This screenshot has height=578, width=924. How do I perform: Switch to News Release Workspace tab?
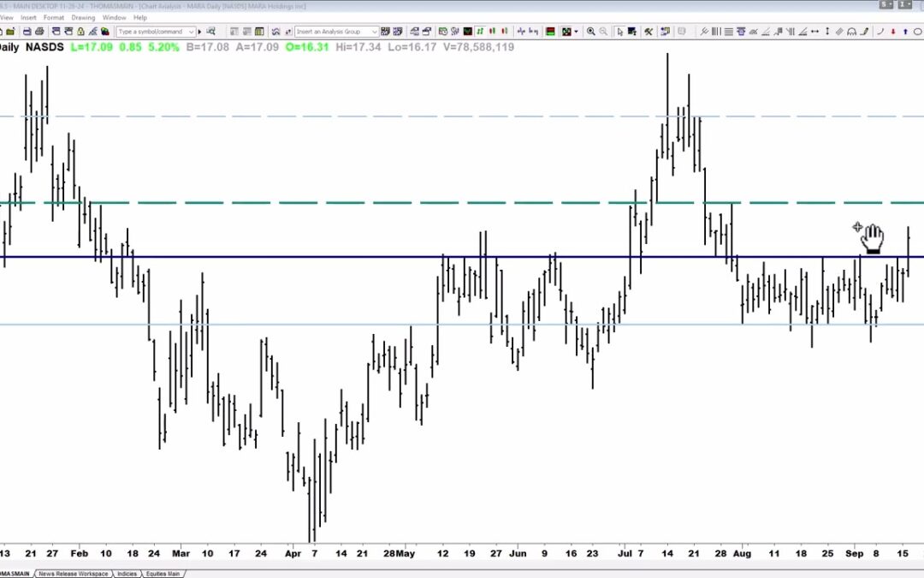coord(74,574)
